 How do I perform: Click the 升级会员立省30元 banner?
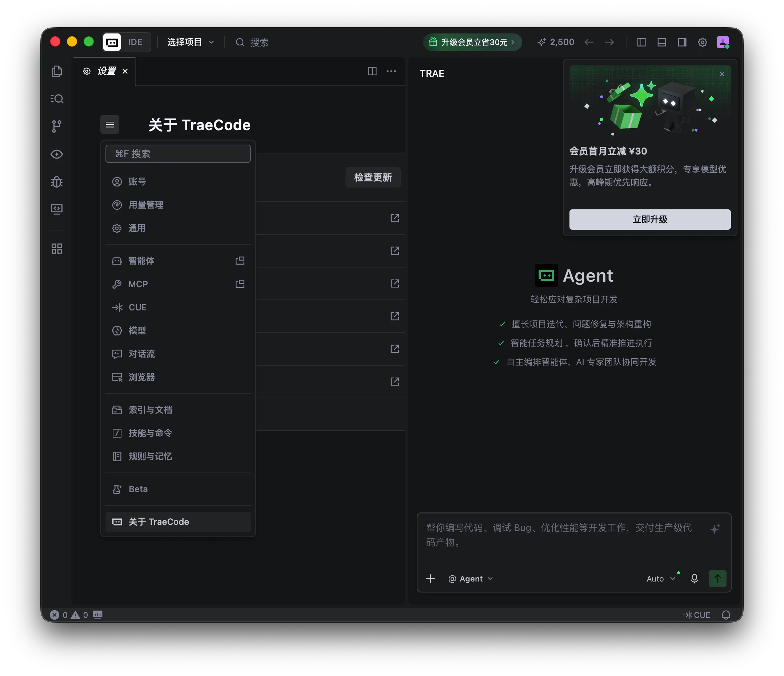[x=472, y=42]
